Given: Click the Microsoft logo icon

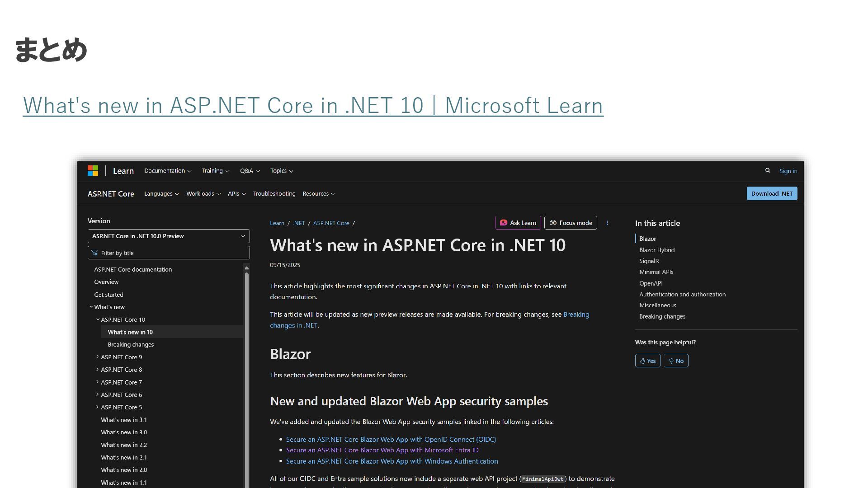Looking at the screenshot, I should pos(93,170).
